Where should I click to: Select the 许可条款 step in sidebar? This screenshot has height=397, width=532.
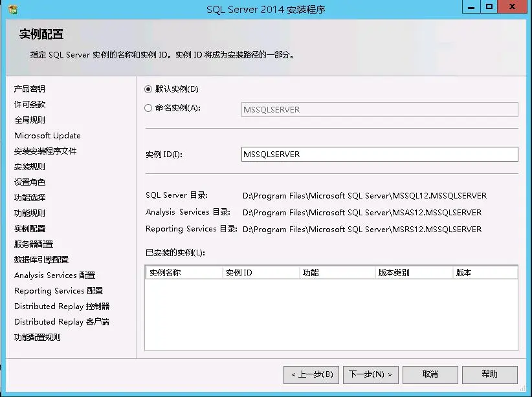pyautogui.click(x=30, y=104)
